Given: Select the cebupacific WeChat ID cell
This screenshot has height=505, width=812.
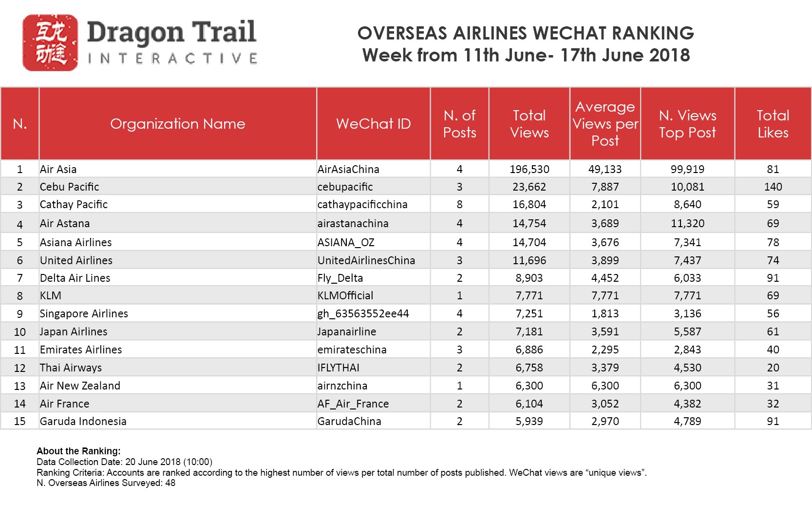Looking at the screenshot, I should click(345, 187).
